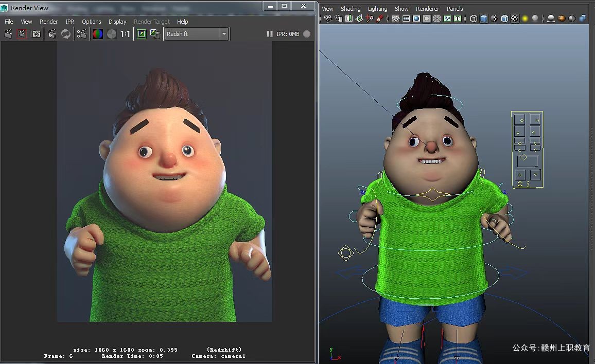The width and height of the screenshot is (595, 364).
Task: Click the "Camera: camera1" status text
Action: [218, 356]
